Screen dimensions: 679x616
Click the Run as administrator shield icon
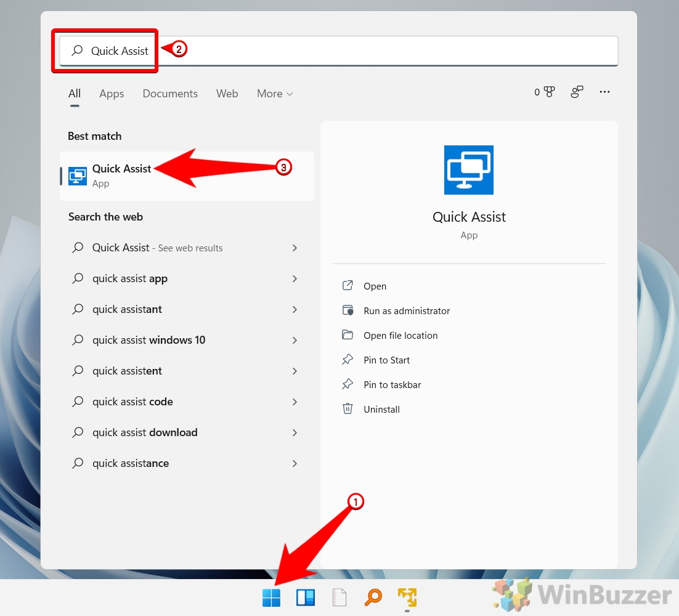tap(348, 310)
